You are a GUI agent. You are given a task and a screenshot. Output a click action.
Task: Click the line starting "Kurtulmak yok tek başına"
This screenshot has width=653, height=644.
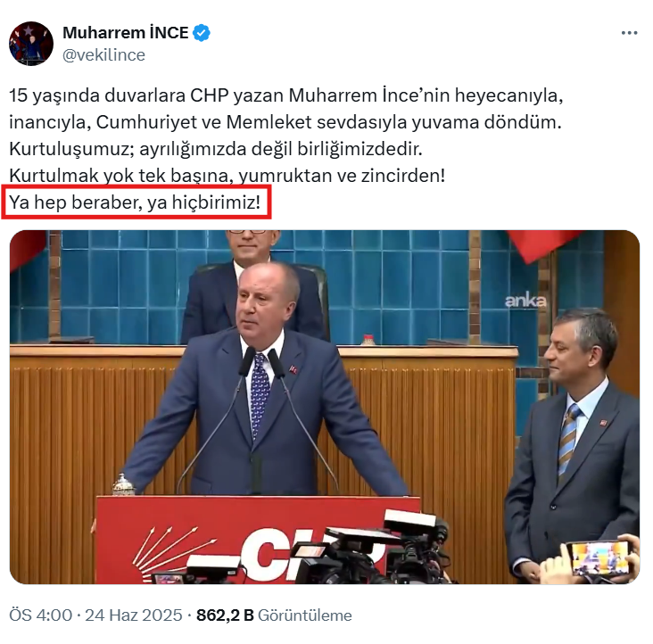[x=227, y=175]
